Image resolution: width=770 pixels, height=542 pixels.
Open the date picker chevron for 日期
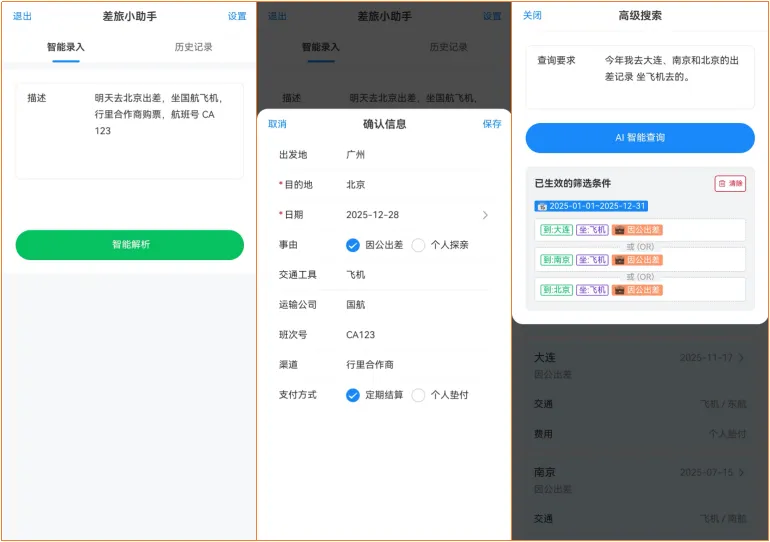pos(485,215)
